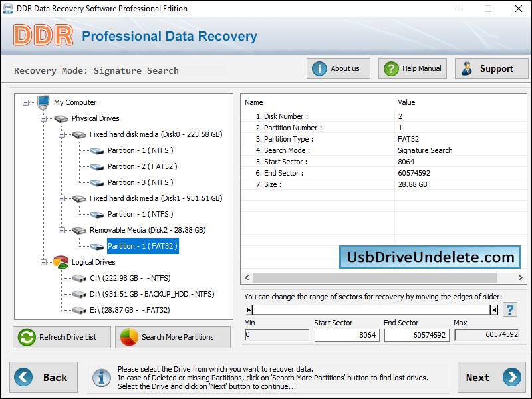This screenshot has height=399, width=532.
Task: Open the About us dialog
Action: pyautogui.click(x=338, y=68)
